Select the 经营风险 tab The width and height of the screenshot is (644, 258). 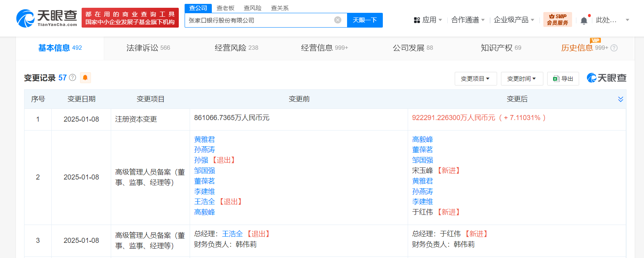coord(236,48)
